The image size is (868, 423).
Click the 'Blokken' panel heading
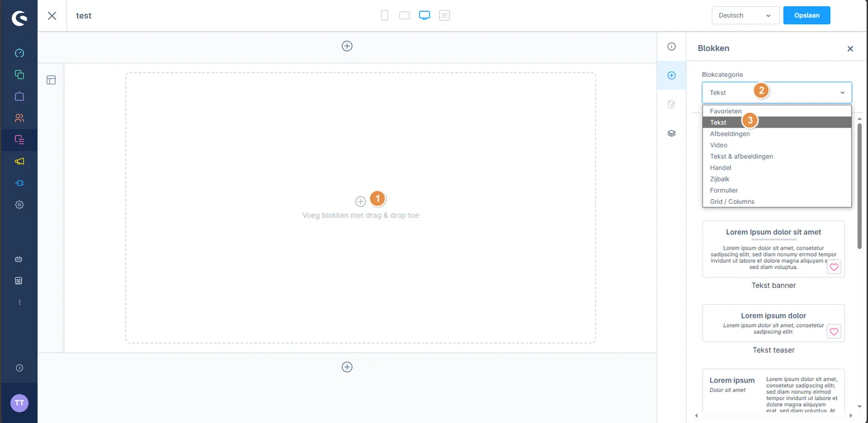click(714, 48)
